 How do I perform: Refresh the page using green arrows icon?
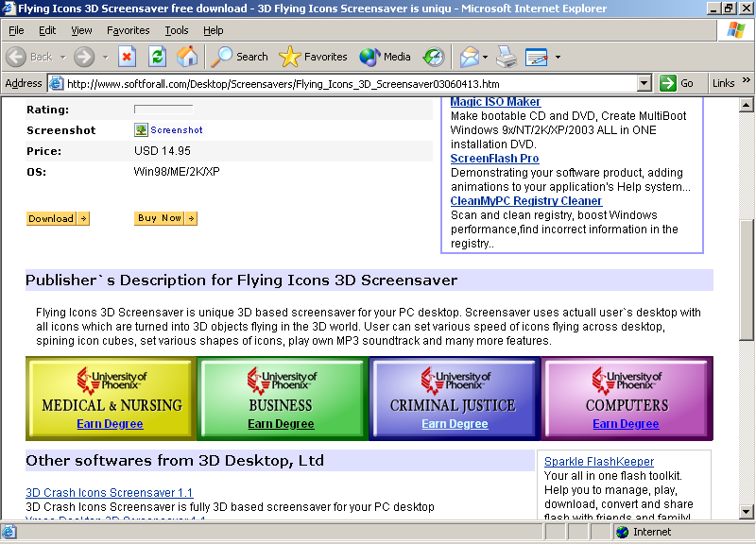tap(157, 57)
